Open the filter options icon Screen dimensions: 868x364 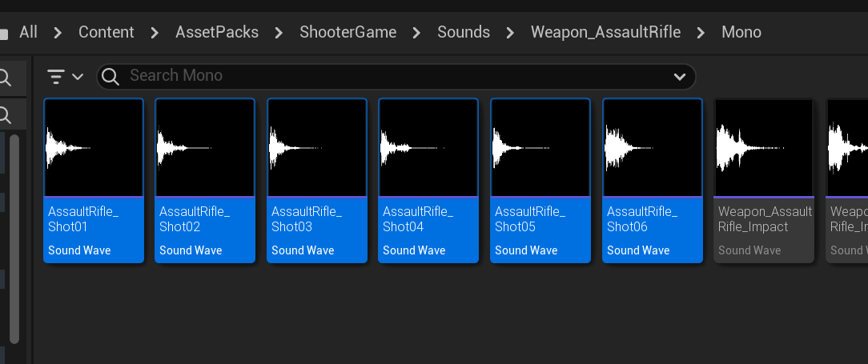[x=56, y=76]
